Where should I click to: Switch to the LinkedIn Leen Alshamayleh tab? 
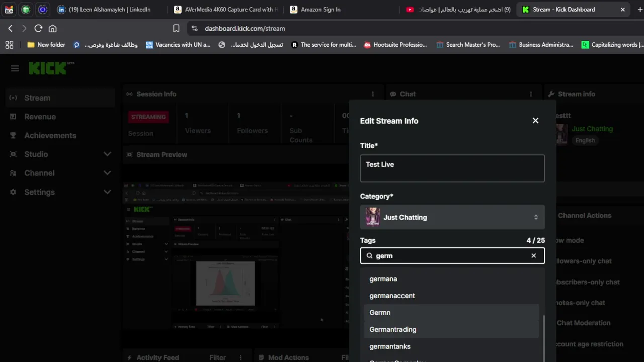click(109, 9)
